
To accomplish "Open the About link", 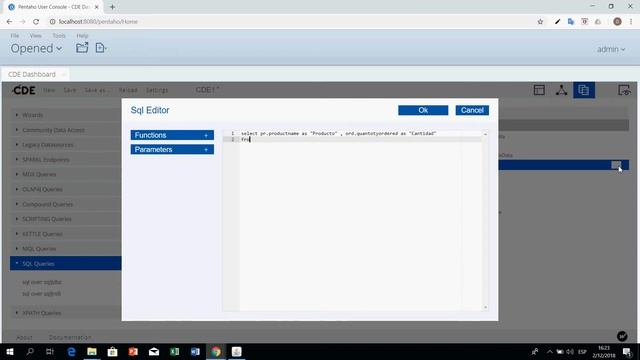I will (24, 338).
